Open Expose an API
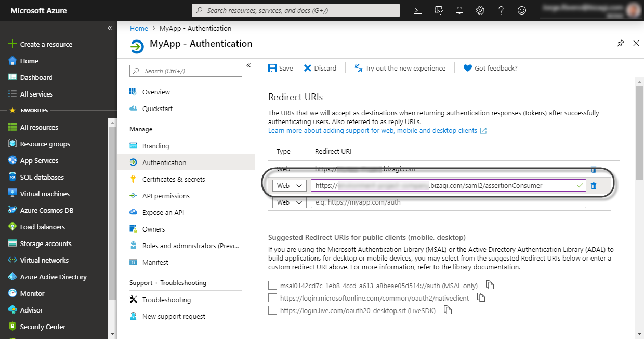644x339 pixels. point(163,212)
